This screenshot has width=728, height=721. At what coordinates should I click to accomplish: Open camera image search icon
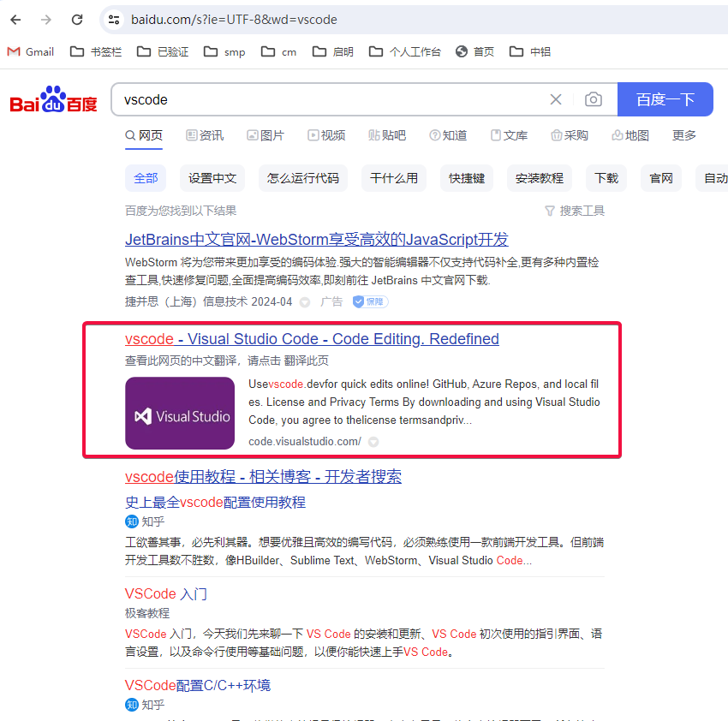pos(594,99)
